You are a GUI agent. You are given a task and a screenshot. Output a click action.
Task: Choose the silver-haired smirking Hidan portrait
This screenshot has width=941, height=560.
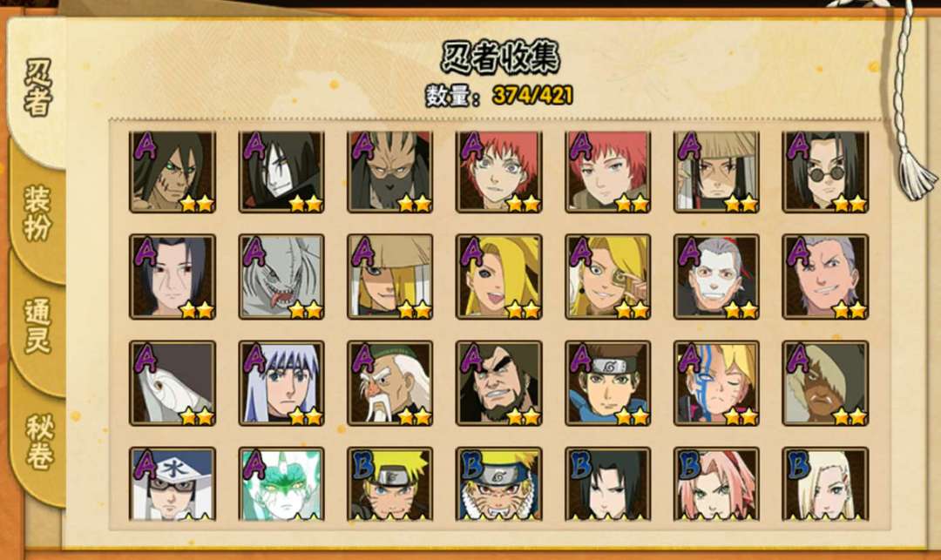pos(825,276)
